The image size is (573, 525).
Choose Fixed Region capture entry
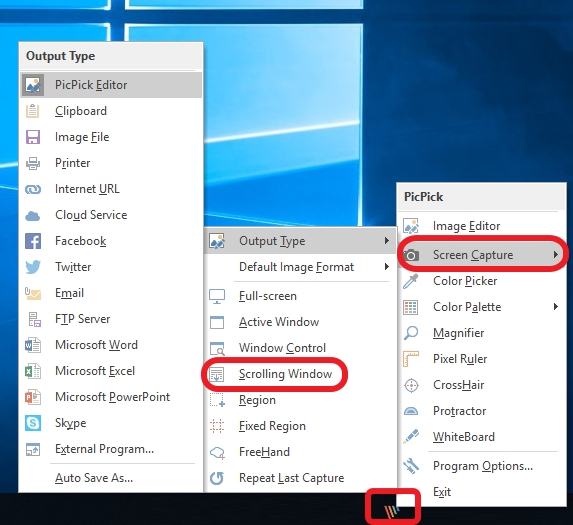coord(300,426)
